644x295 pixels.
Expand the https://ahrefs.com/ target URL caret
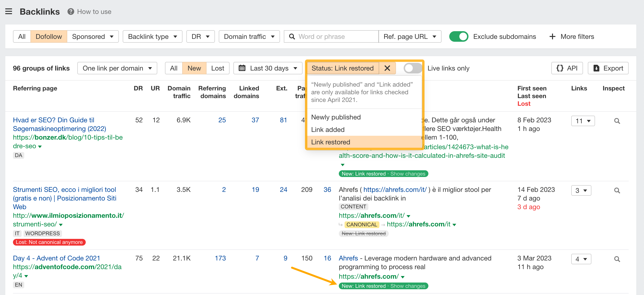tap(402, 277)
